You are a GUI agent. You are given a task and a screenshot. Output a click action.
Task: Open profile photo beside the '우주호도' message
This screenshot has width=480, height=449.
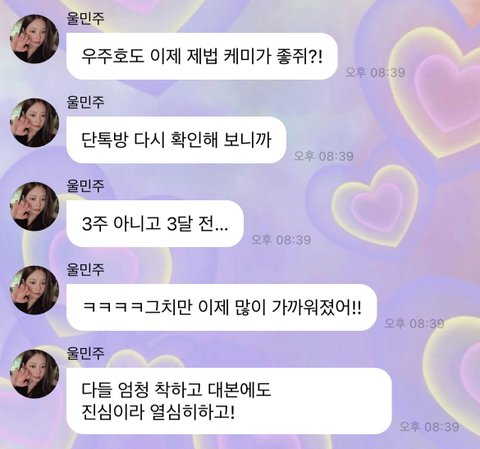click(34, 39)
